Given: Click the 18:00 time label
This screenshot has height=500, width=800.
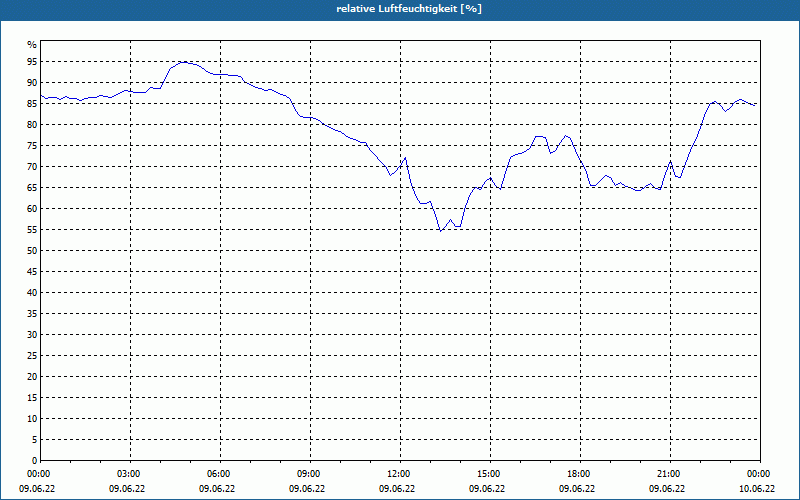Looking at the screenshot, I should click(581, 474).
